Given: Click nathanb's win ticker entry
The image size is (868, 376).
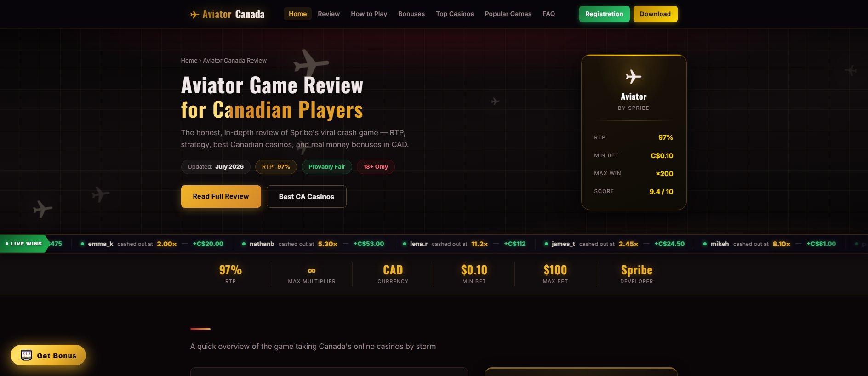Looking at the screenshot, I should pyautogui.click(x=313, y=244).
